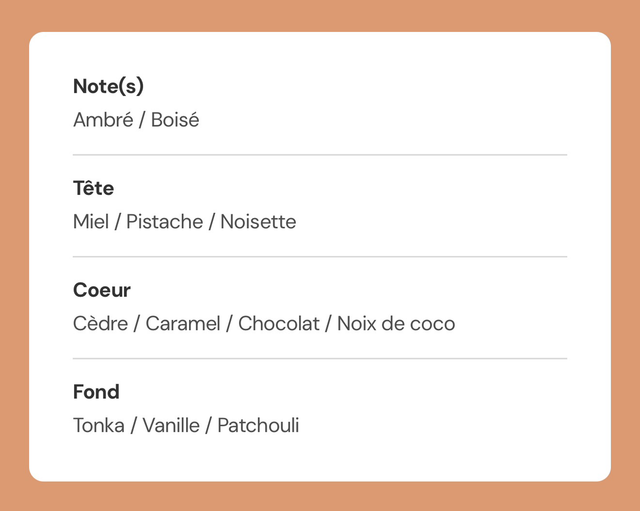Click the Tonka note
Viewport: 640px width, 511px height.
pyautogui.click(x=99, y=426)
